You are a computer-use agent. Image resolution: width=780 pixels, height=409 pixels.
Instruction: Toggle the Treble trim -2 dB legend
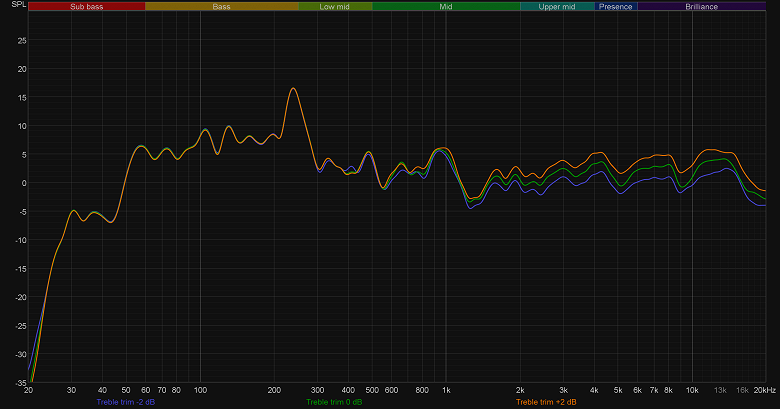click(x=126, y=402)
